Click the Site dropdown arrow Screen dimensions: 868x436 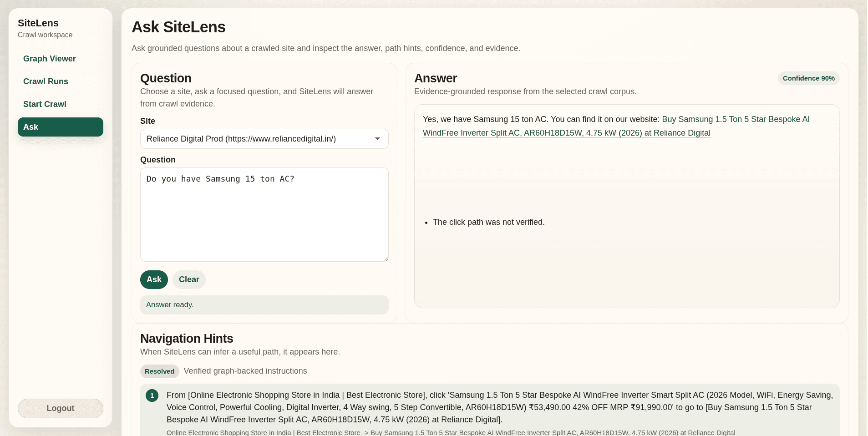[377, 139]
